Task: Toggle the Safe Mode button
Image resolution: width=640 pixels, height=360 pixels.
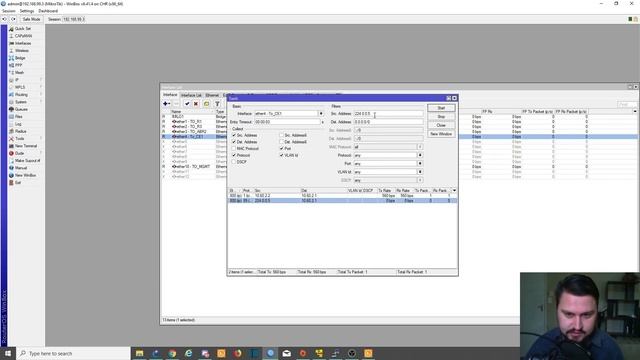Action: click(x=31, y=19)
